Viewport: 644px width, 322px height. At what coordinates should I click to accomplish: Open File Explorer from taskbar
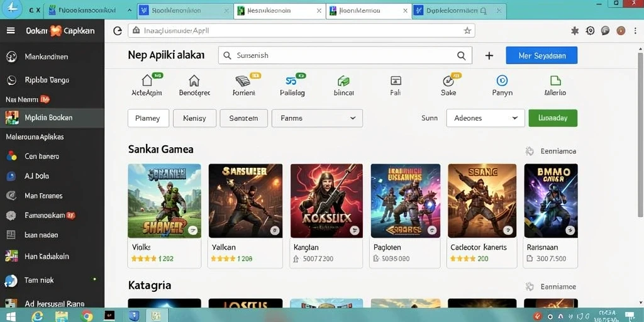(x=62, y=316)
